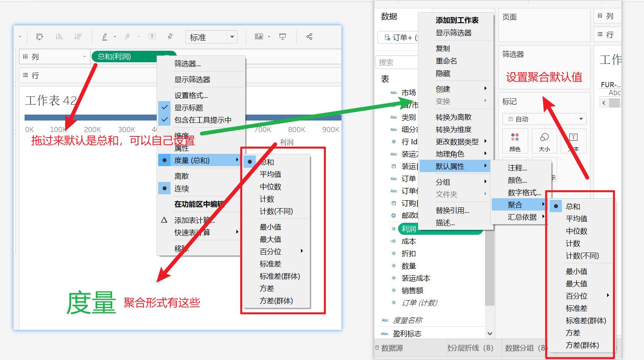Click 数字格式... submenu entry
Image resolution: width=644 pixels, height=360 pixels.
(521, 192)
